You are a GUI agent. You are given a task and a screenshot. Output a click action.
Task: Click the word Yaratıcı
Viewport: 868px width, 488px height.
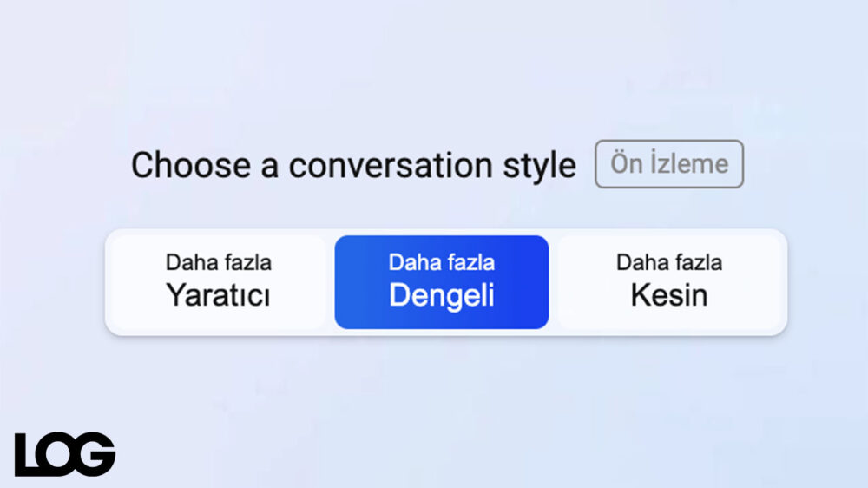pos(218,294)
